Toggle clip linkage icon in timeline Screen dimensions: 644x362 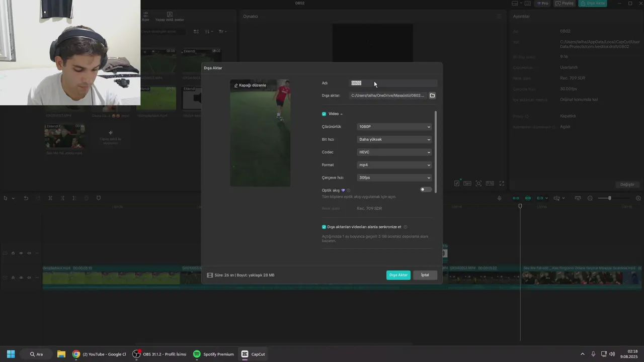click(540, 198)
